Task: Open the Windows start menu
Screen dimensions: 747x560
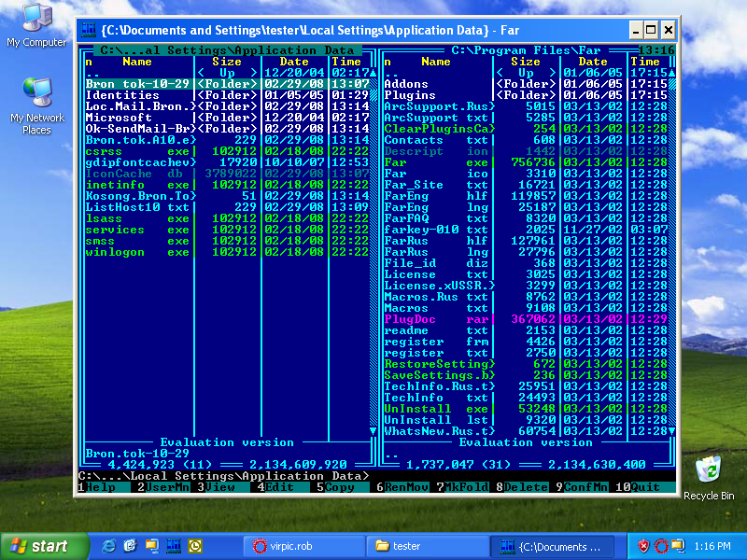Action: click(44, 546)
